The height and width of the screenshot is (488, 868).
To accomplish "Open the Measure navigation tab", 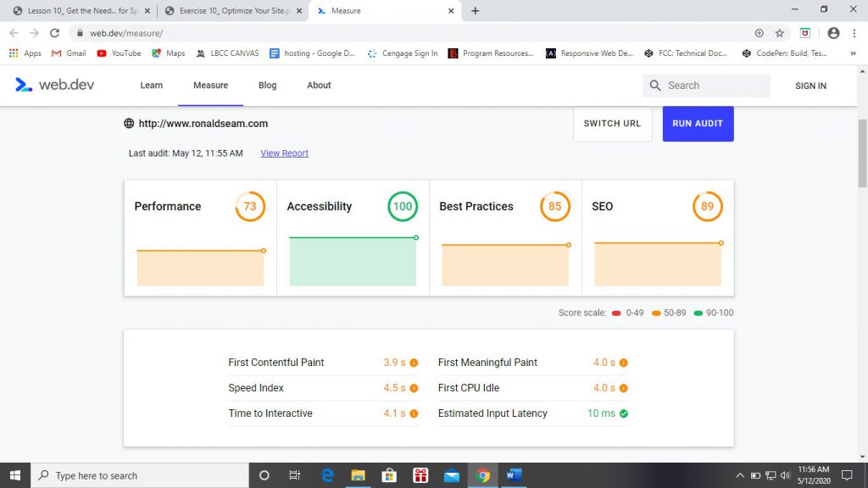I will point(210,86).
